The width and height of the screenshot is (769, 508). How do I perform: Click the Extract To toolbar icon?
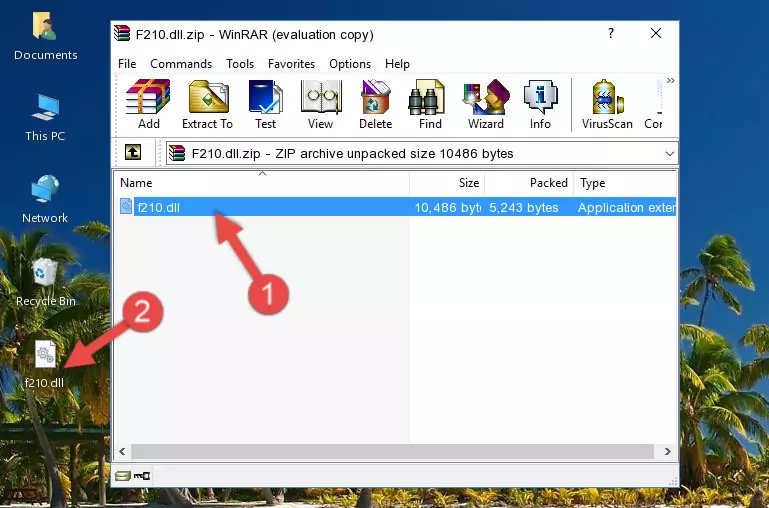coord(207,104)
